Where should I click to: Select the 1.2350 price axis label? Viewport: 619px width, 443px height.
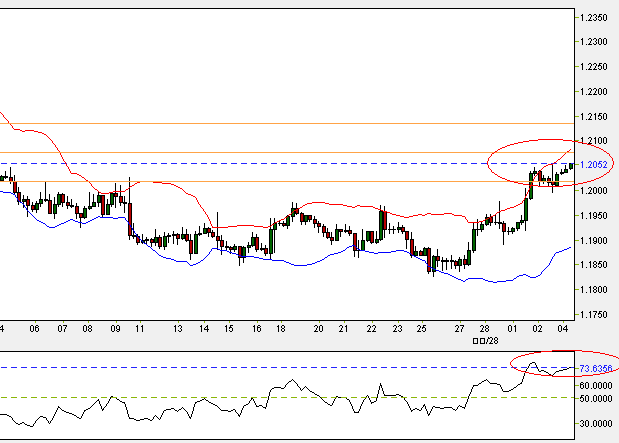[x=594, y=18]
